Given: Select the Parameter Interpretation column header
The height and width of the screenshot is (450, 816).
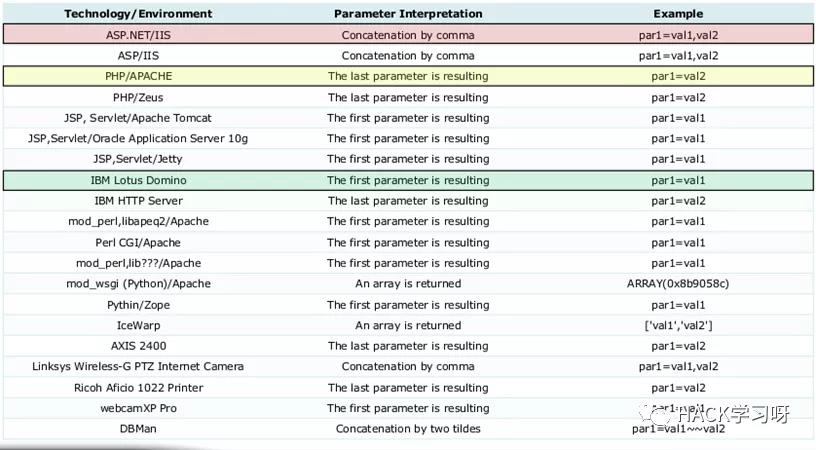Looking at the screenshot, I should point(408,14).
